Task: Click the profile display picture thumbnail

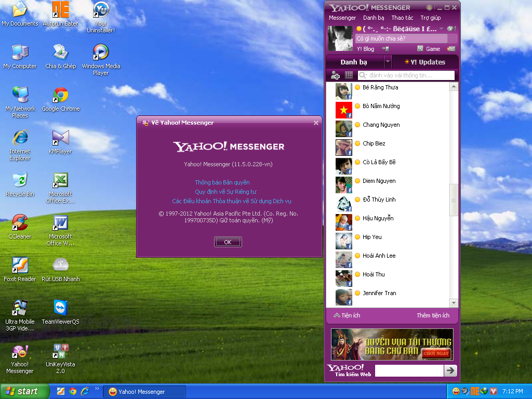Action: tap(340, 38)
